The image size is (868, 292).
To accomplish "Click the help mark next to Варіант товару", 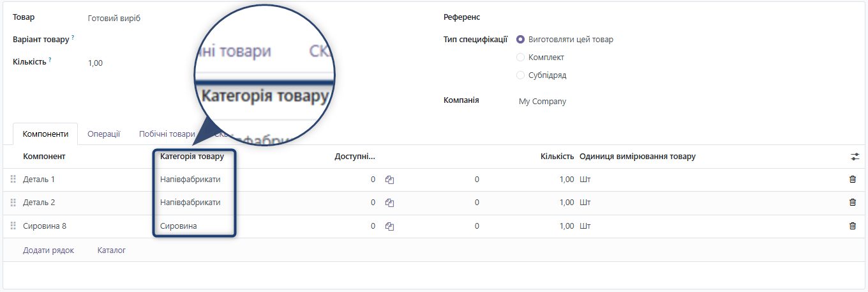I will click(73, 38).
